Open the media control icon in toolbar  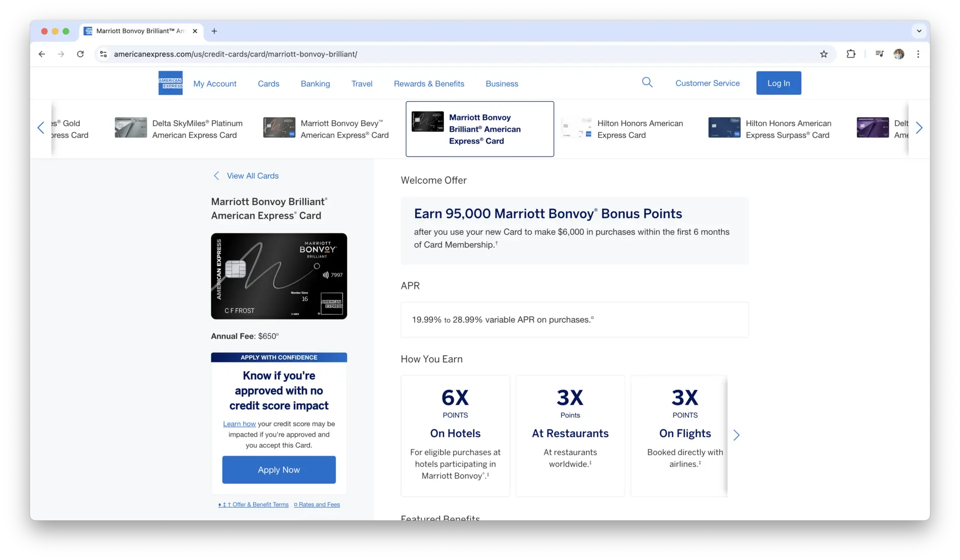(879, 54)
